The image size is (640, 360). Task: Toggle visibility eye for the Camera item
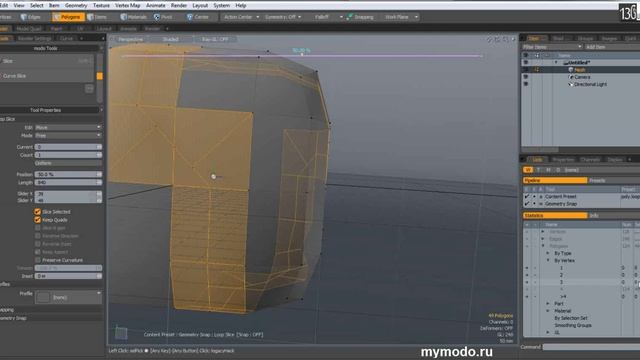tap(526, 77)
